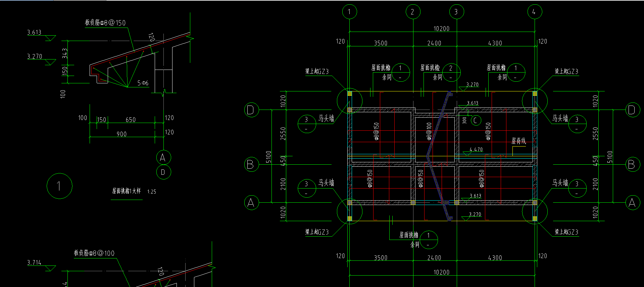Select grid bubble 4 at plan top
Viewport: 644px width, 287px height.
pos(535,12)
